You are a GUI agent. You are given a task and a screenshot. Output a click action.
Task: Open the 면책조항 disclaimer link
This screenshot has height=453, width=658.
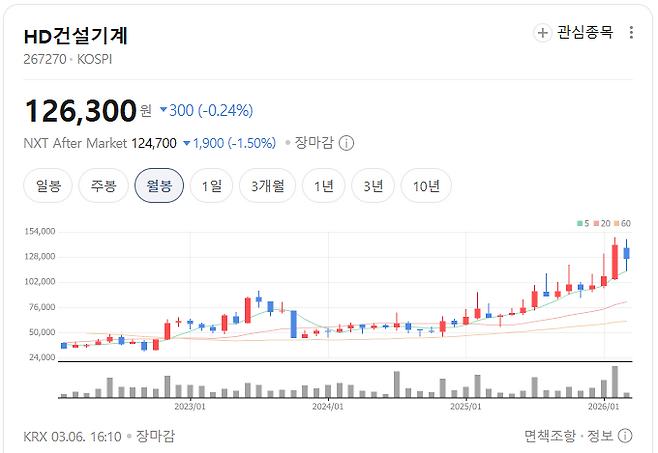[549, 436]
